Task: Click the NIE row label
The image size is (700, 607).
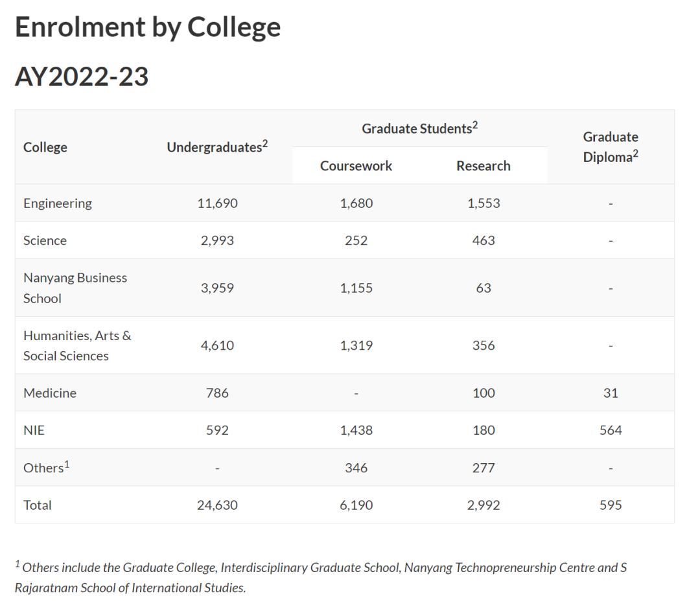Action: click(34, 431)
